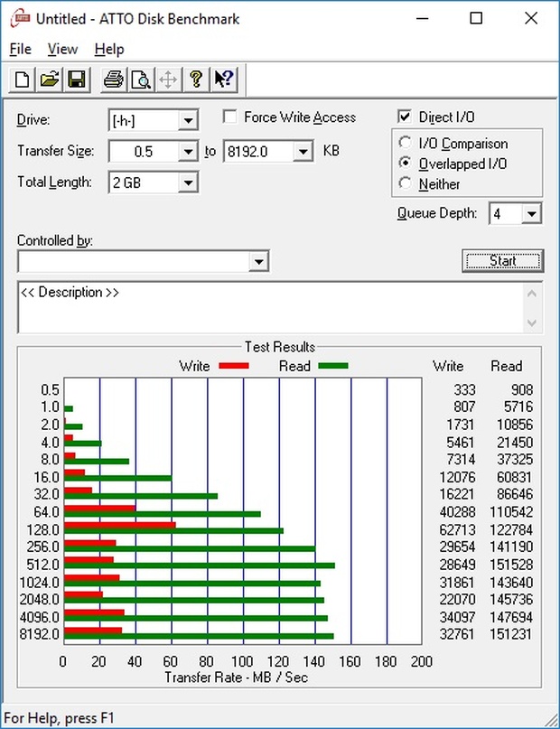Viewport: 560px width, 729px height.
Task: Choose the Neither radio option
Action: click(405, 183)
